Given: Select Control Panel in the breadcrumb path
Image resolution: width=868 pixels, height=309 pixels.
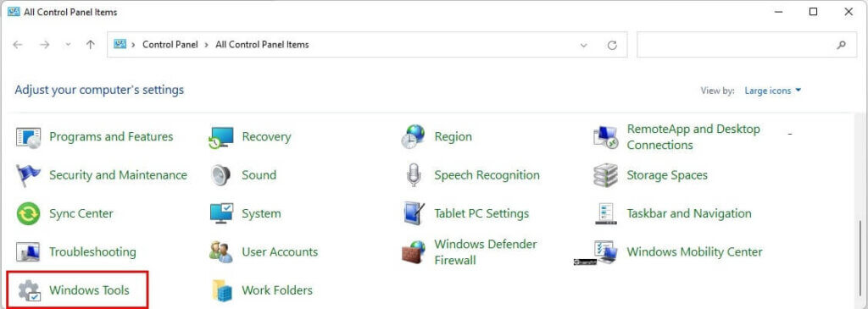Looking at the screenshot, I should pyautogui.click(x=170, y=45).
